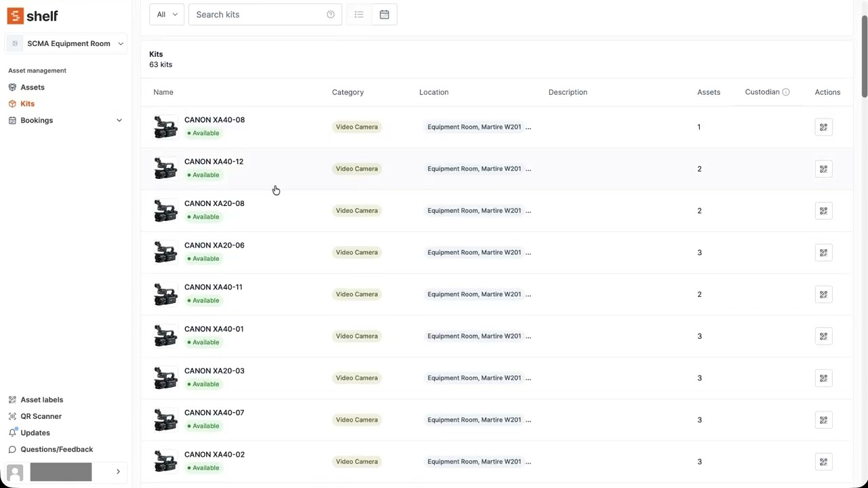
Task: Click the Location column header
Action: coord(434,92)
